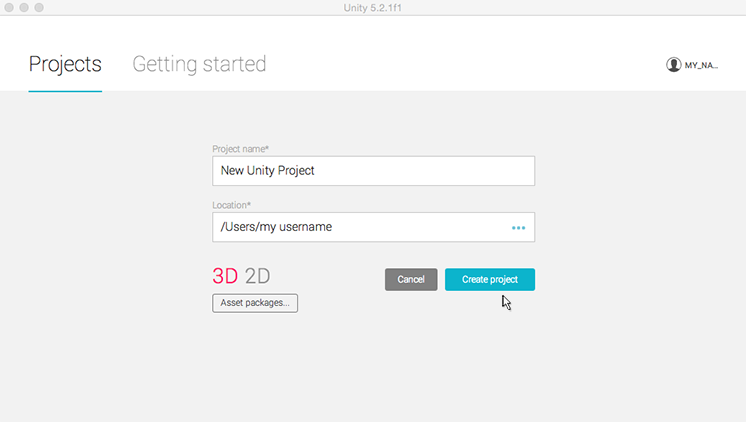The width and height of the screenshot is (746, 422).
Task: Open the Projects tab
Action: 65,64
